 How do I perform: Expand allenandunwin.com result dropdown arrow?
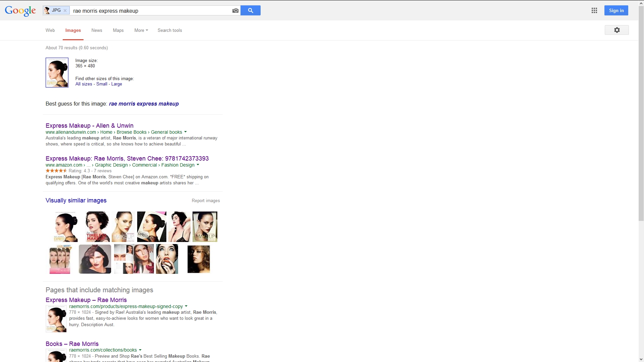185,132
